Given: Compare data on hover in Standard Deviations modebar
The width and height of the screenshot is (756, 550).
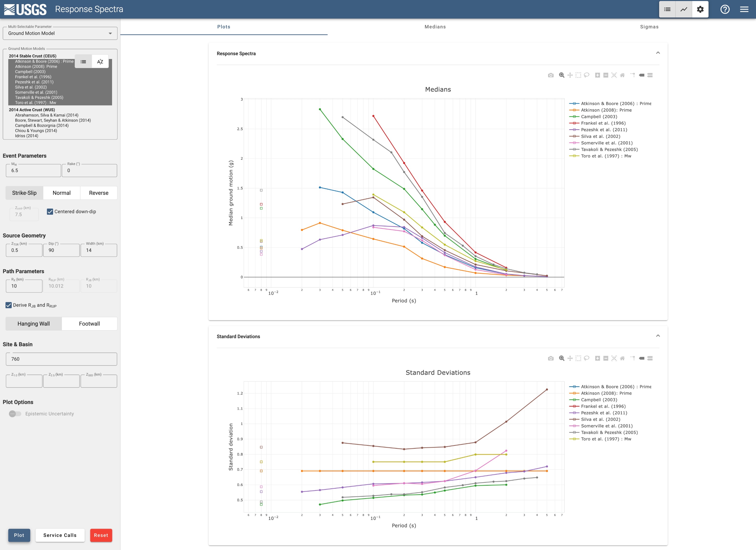Looking at the screenshot, I should pos(650,359).
